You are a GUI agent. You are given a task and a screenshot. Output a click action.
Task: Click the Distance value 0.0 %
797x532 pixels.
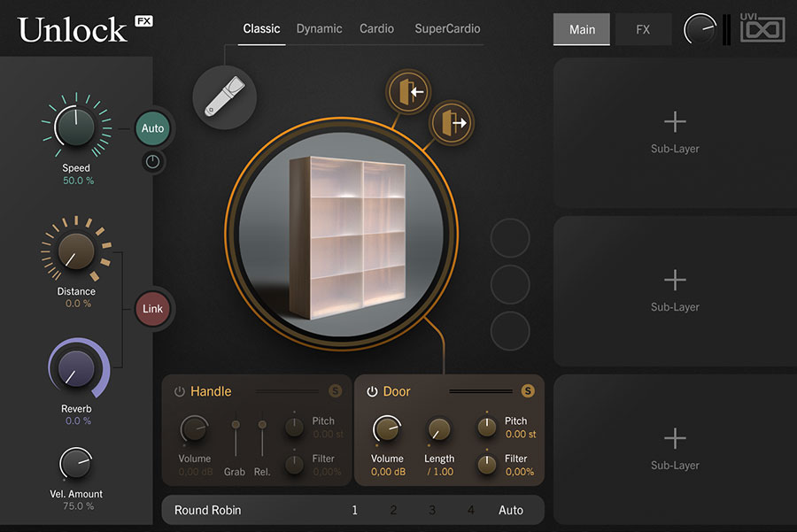[78, 304]
